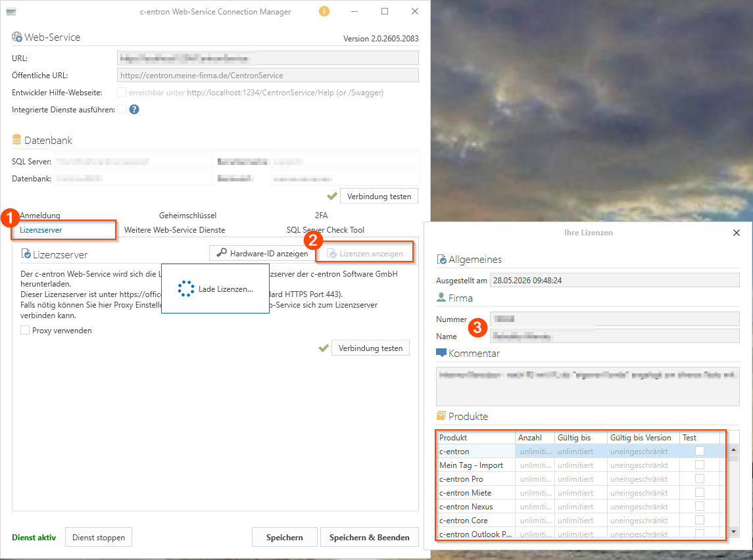The height and width of the screenshot is (560, 753).
Task: Toggle Test checkbox for c-entron Nexus
Action: point(700,506)
